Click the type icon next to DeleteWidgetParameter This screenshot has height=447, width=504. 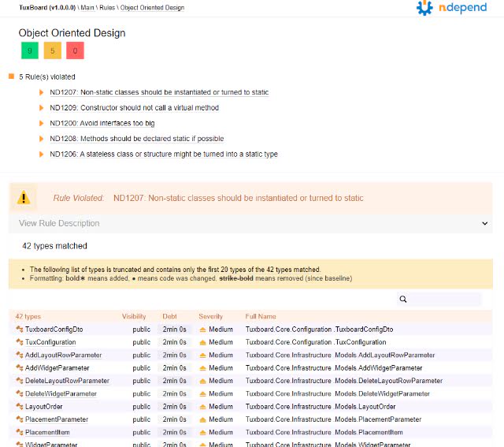(x=20, y=393)
